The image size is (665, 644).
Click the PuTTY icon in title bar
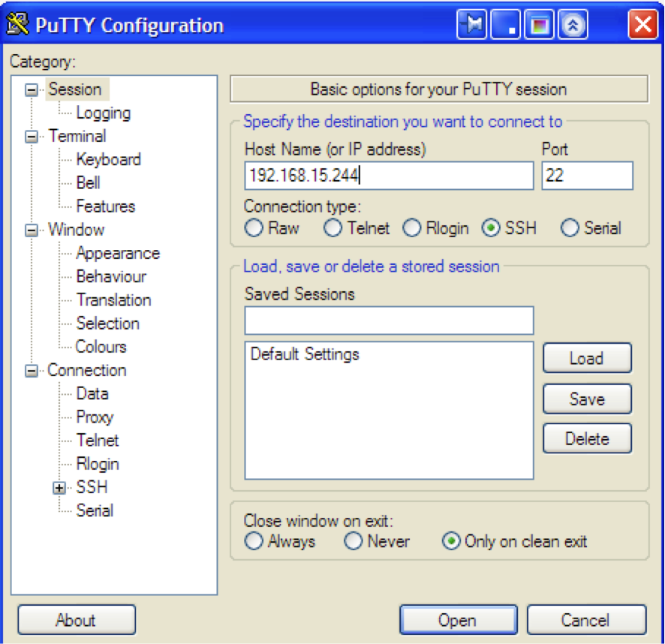[x=18, y=25]
